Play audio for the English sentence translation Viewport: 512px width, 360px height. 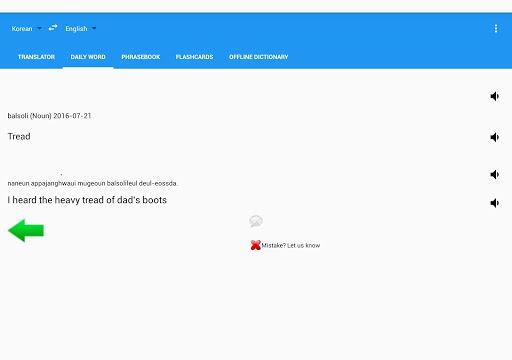point(495,203)
